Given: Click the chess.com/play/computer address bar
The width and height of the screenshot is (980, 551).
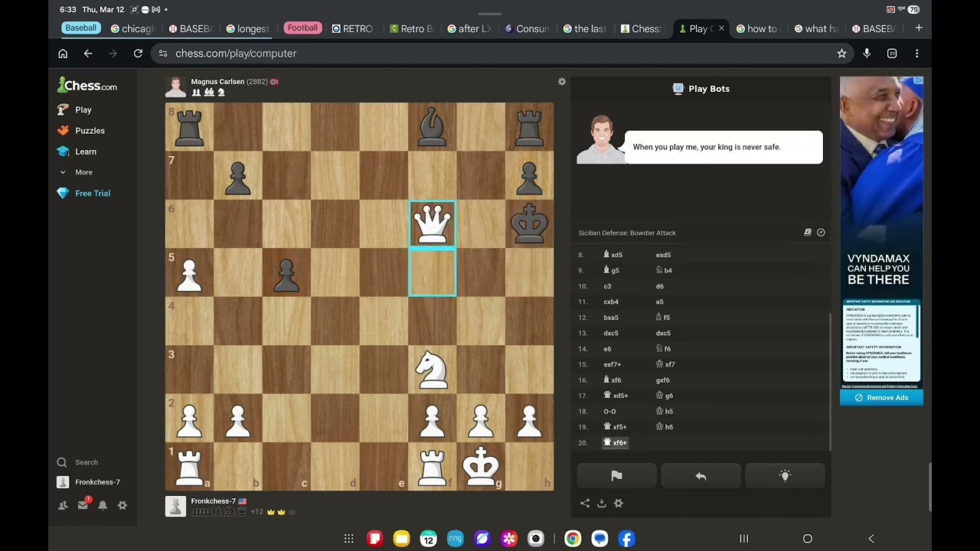Looking at the screenshot, I should [x=490, y=54].
